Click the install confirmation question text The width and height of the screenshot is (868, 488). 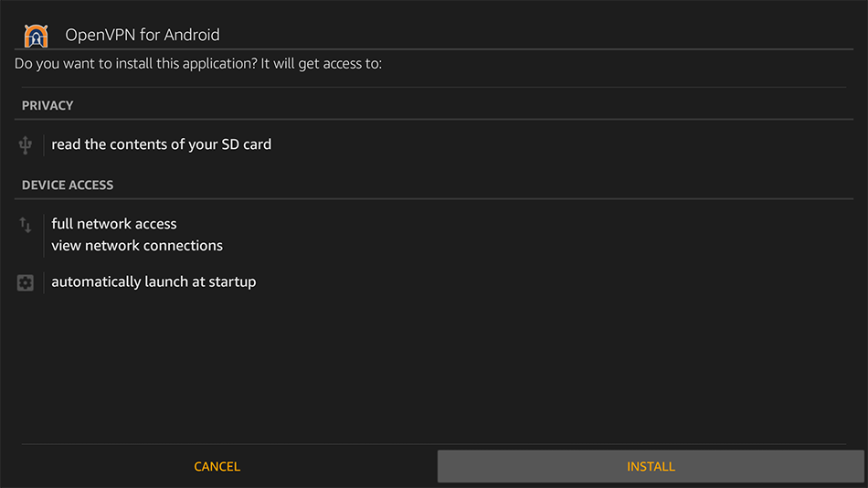coord(198,65)
